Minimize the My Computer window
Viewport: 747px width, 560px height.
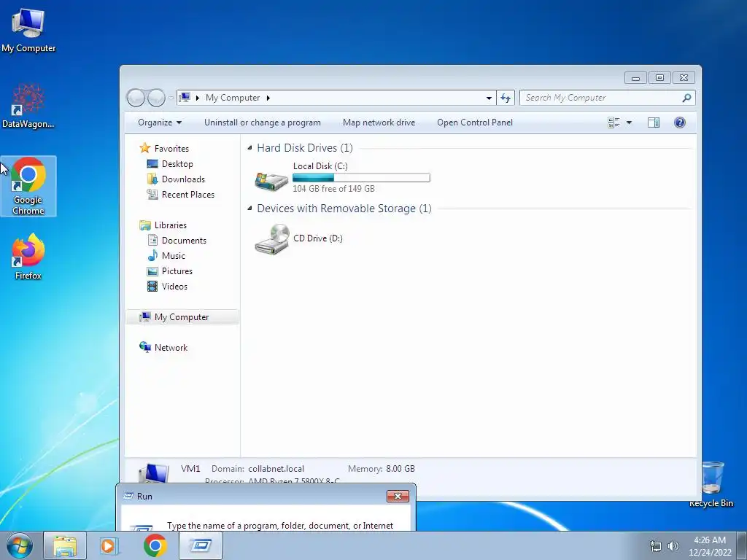(x=635, y=77)
